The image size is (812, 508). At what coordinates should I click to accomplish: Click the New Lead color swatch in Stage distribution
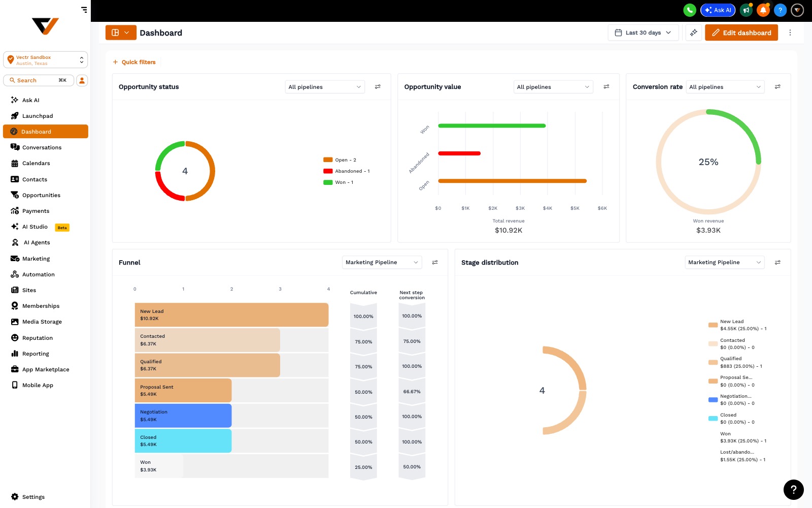pyautogui.click(x=713, y=325)
